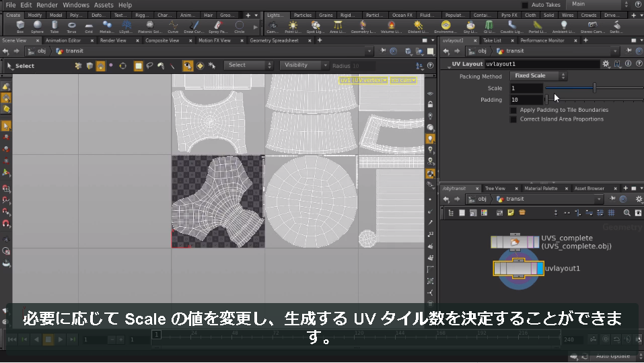Add an Ambient Light from shelf
The height and width of the screenshot is (363, 644).
(563, 27)
